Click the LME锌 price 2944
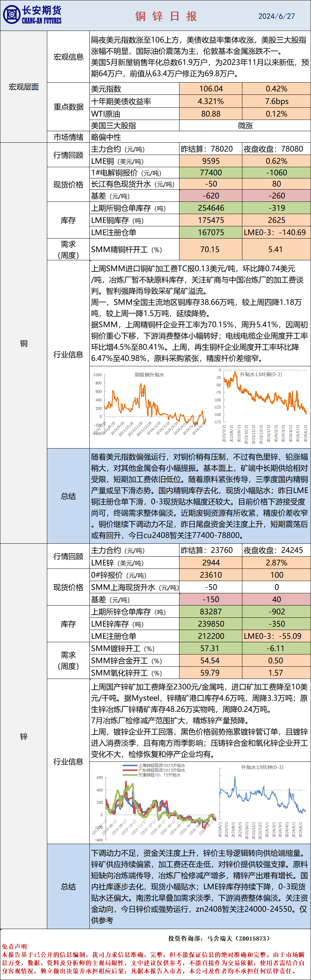 tap(211, 563)
